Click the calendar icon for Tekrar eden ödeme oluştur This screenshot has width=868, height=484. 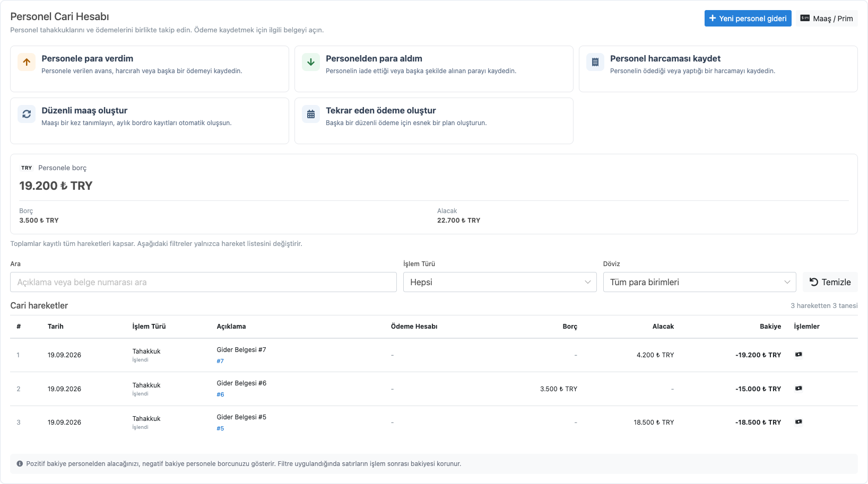pyautogui.click(x=311, y=114)
